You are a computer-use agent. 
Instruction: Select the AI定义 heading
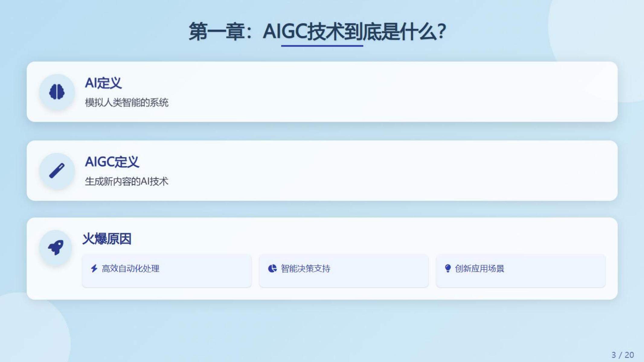[x=103, y=83]
